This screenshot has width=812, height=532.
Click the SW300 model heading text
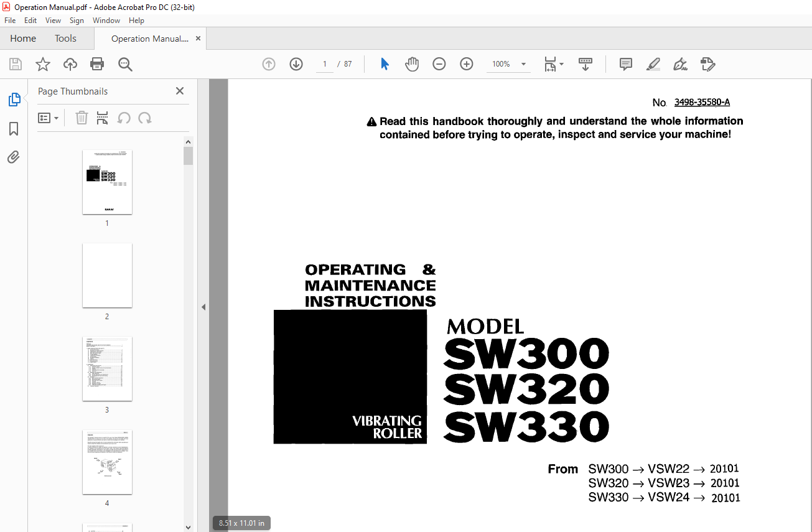tap(526, 355)
